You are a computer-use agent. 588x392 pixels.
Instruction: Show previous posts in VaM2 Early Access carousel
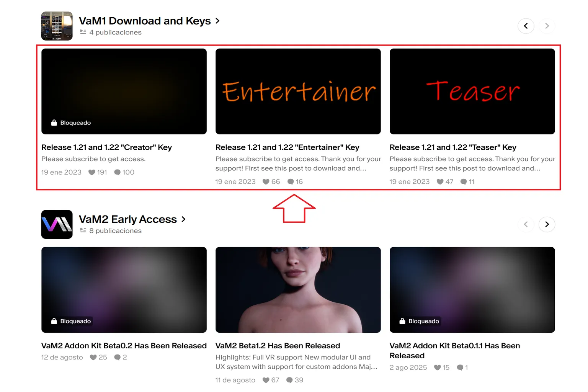tap(526, 224)
